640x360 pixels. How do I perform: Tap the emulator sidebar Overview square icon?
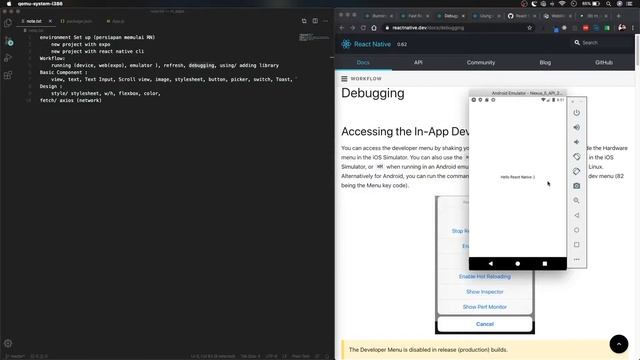click(x=576, y=244)
